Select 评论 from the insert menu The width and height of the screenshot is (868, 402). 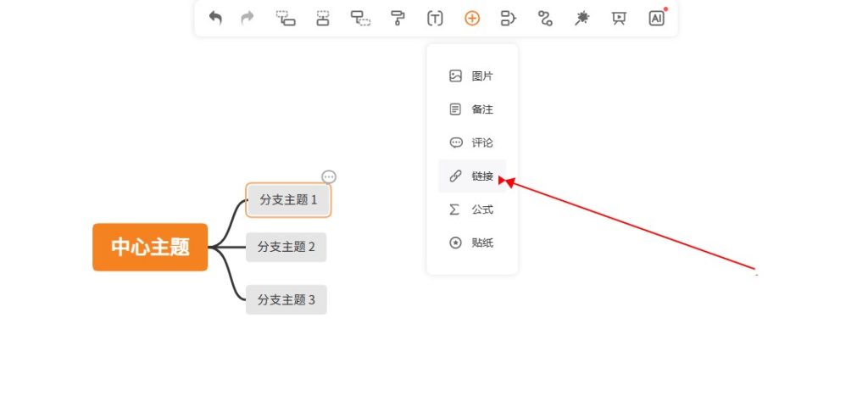point(472,142)
